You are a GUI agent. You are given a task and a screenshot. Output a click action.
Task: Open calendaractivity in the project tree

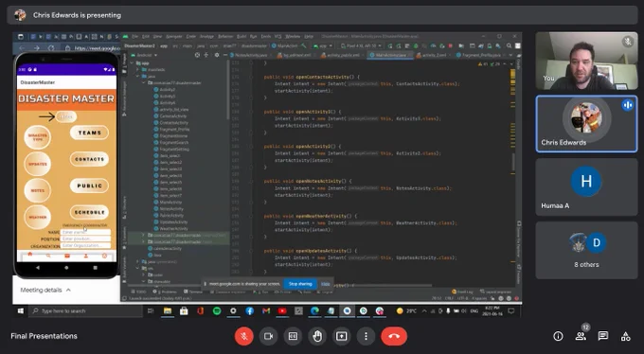(x=164, y=248)
